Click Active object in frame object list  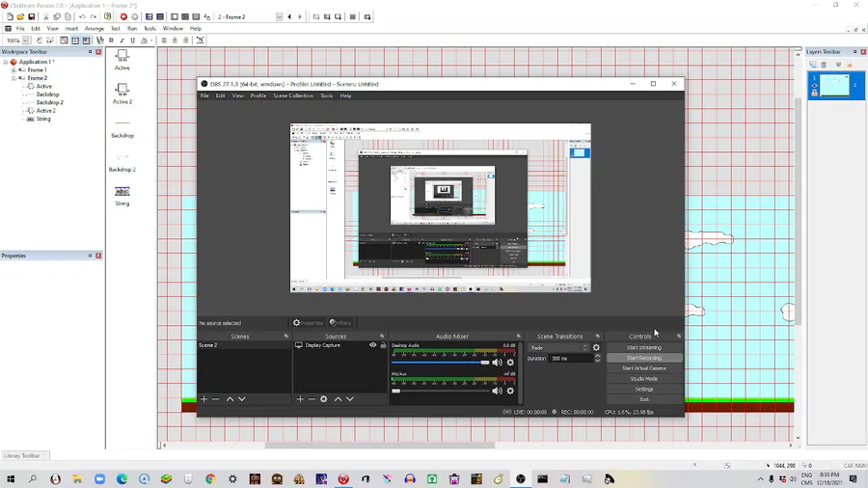pyautogui.click(x=122, y=60)
